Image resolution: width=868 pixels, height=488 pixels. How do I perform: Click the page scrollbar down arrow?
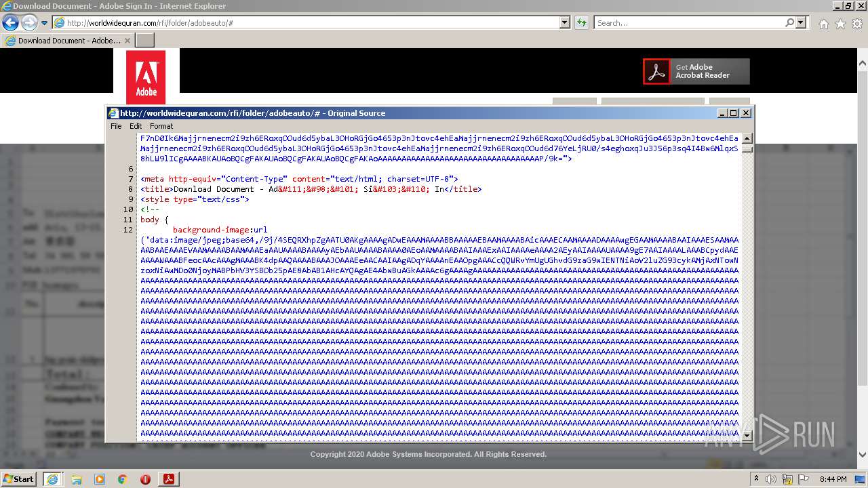click(862, 455)
